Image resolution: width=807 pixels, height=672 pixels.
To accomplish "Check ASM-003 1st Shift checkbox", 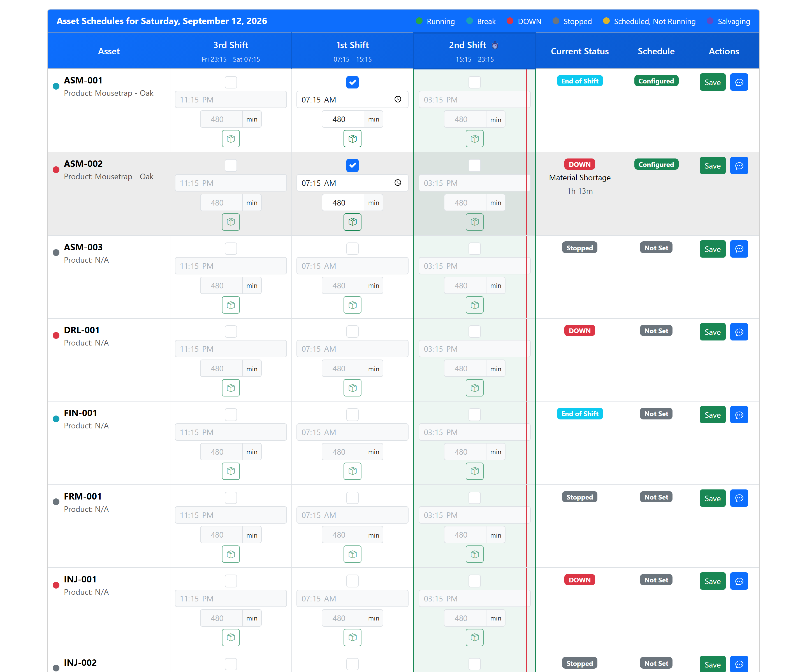I will coord(353,248).
